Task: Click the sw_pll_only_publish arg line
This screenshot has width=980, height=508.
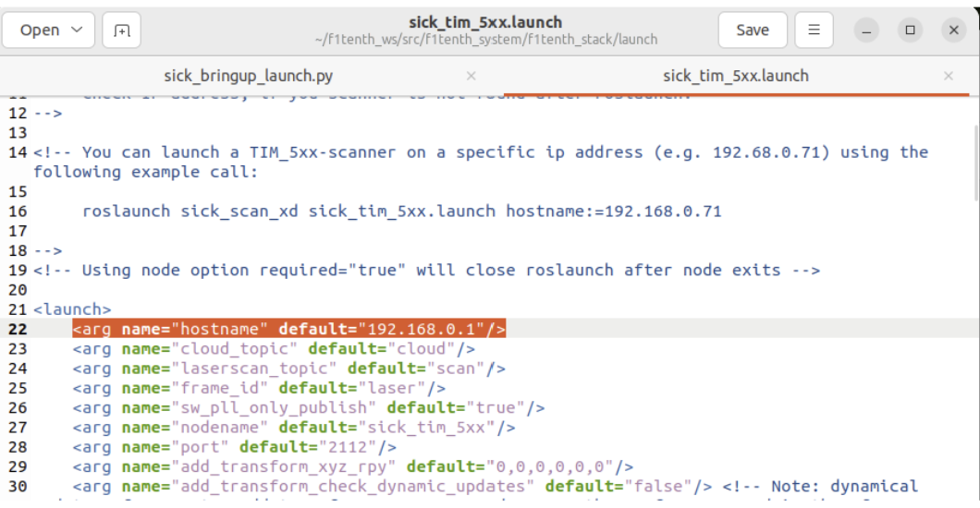Action: (309, 407)
